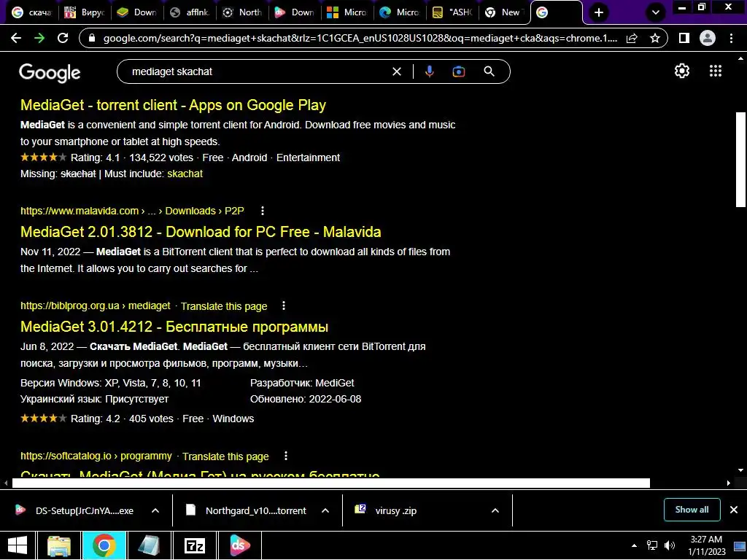
Task: Open Google quick settings gear
Action: (x=682, y=71)
